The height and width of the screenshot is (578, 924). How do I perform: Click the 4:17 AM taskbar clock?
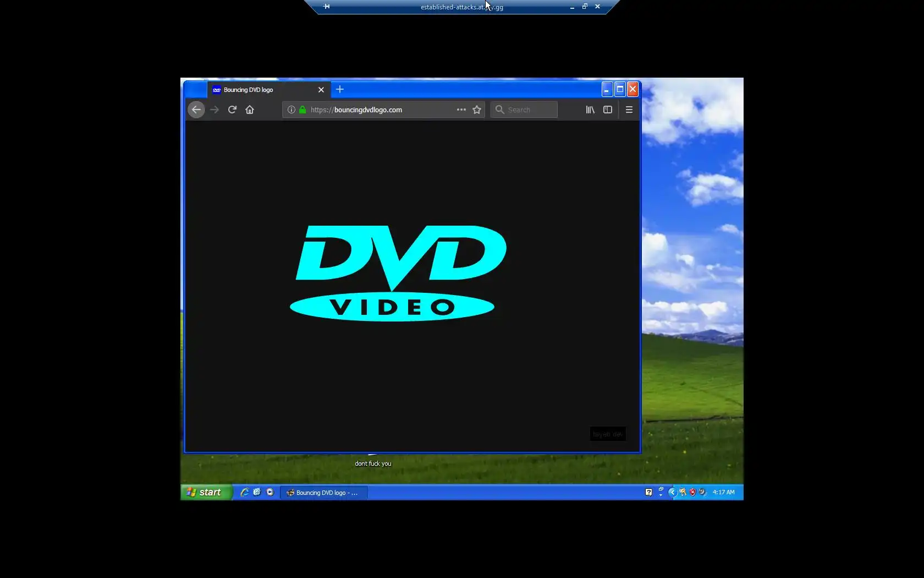723,492
